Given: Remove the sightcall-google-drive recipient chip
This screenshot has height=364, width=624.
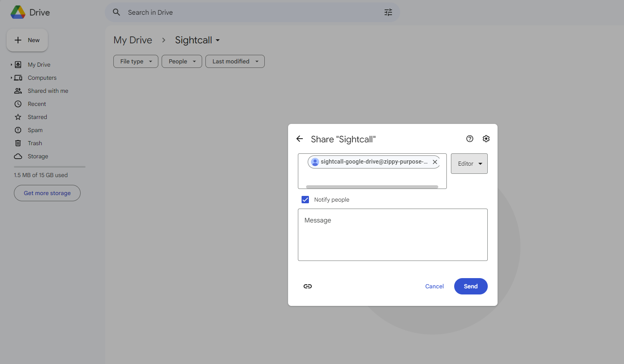Looking at the screenshot, I should tap(435, 162).
